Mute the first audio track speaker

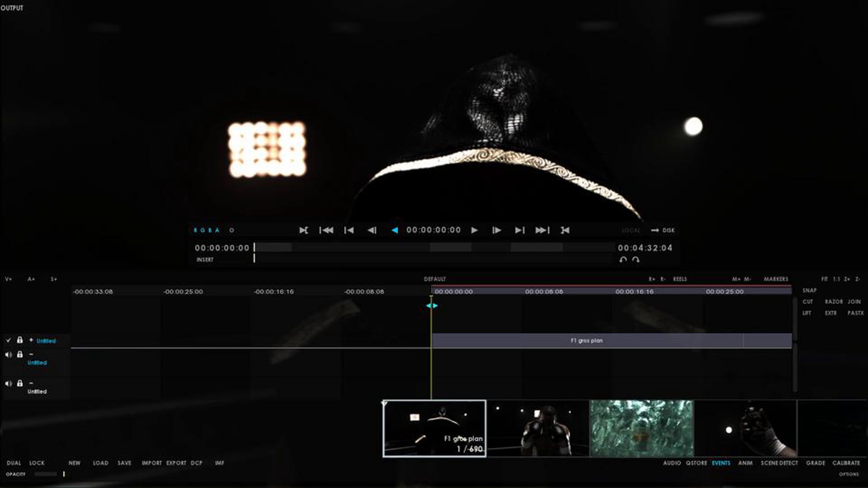point(8,355)
